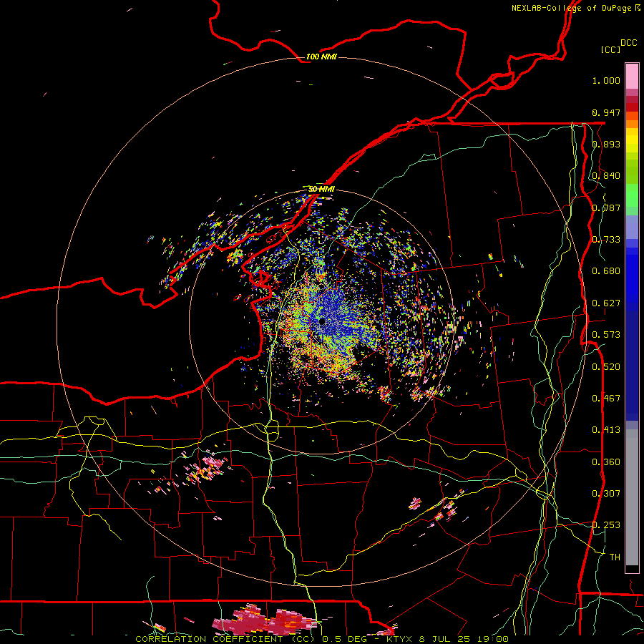Screen dimensions: 644x644
Task: Click the 0.733 scale value
Action: pos(606,240)
